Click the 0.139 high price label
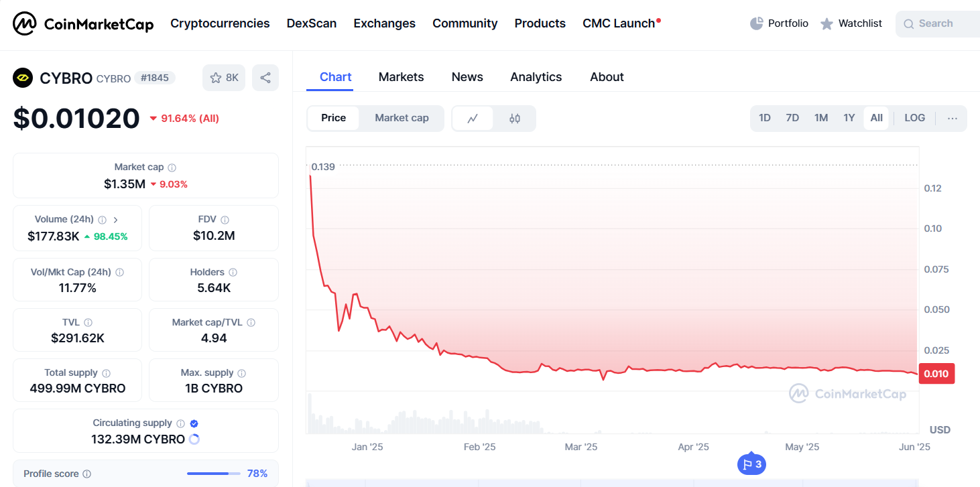This screenshot has width=980, height=487. pos(323,166)
